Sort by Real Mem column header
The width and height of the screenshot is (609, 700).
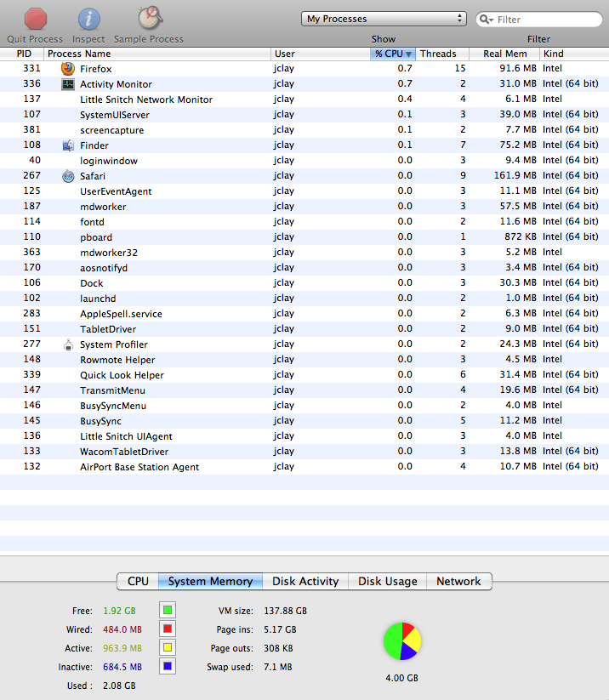click(x=504, y=54)
